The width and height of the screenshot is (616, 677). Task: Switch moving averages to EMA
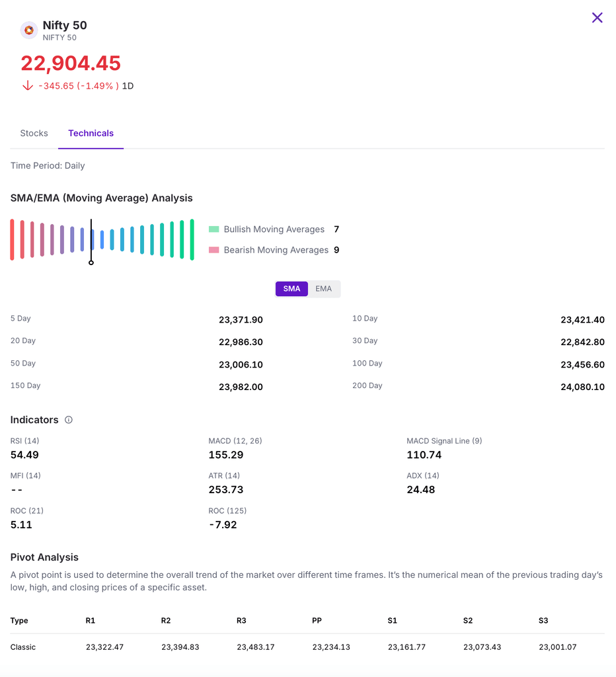[323, 289]
